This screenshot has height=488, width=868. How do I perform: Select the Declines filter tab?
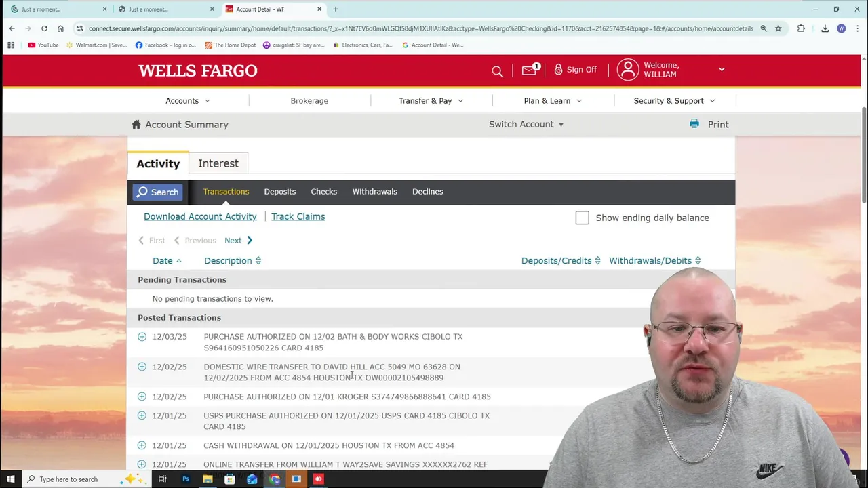pyautogui.click(x=427, y=192)
